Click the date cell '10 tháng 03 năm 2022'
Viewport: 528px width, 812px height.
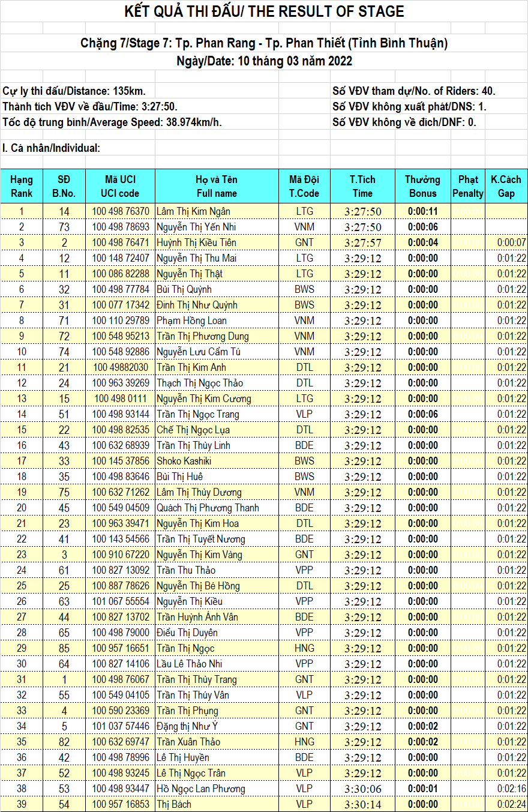coord(264,61)
